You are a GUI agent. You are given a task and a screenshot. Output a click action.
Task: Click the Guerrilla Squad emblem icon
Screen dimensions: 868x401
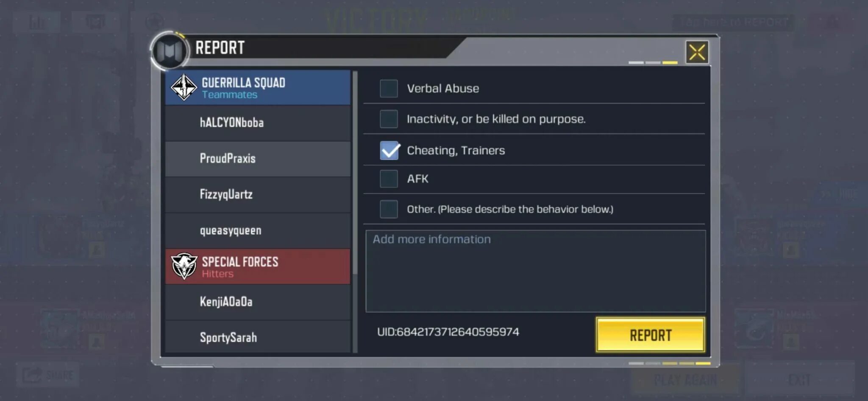tap(184, 87)
